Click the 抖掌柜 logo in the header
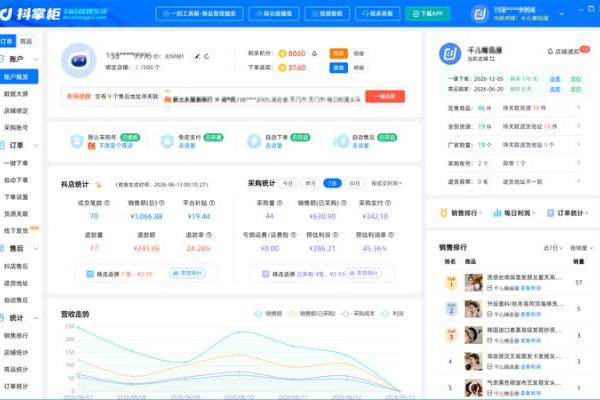The width and height of the screenshot is (600, 400). (31, 14)
